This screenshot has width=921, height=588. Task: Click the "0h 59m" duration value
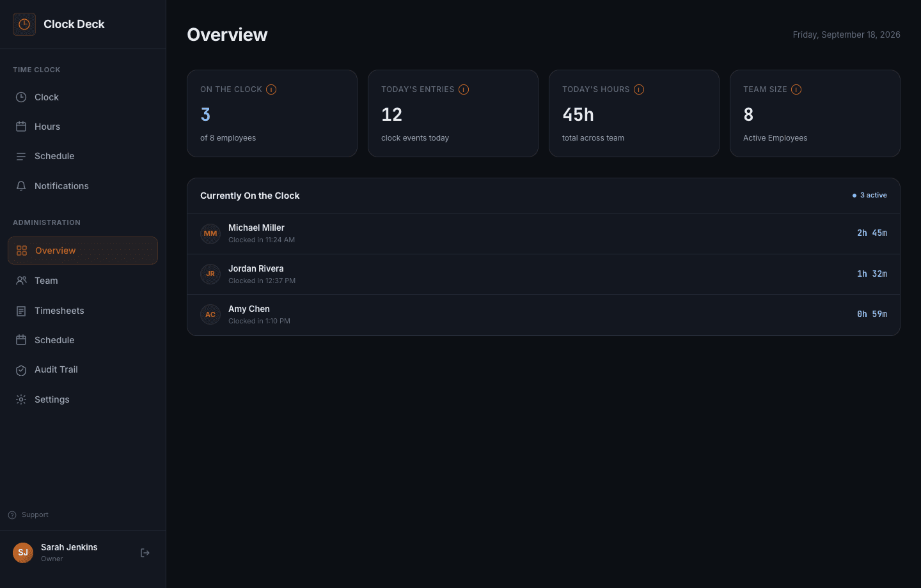[872, 314]
